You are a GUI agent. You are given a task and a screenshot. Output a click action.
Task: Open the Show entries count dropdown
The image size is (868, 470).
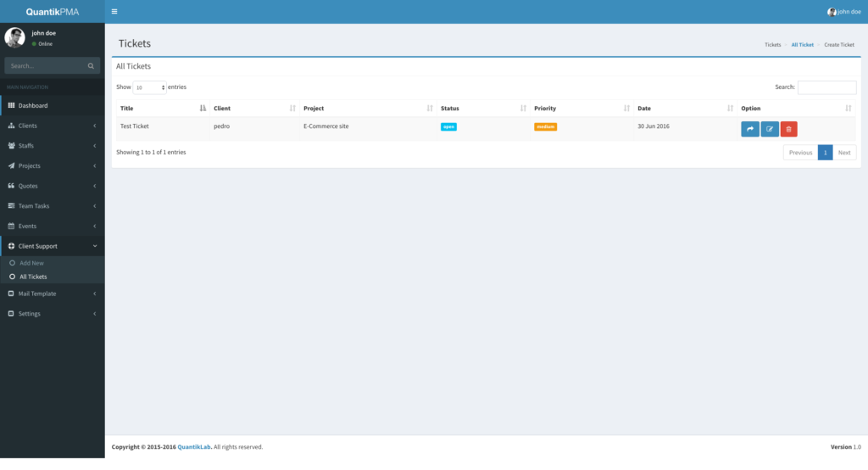[x=149, y=87]
